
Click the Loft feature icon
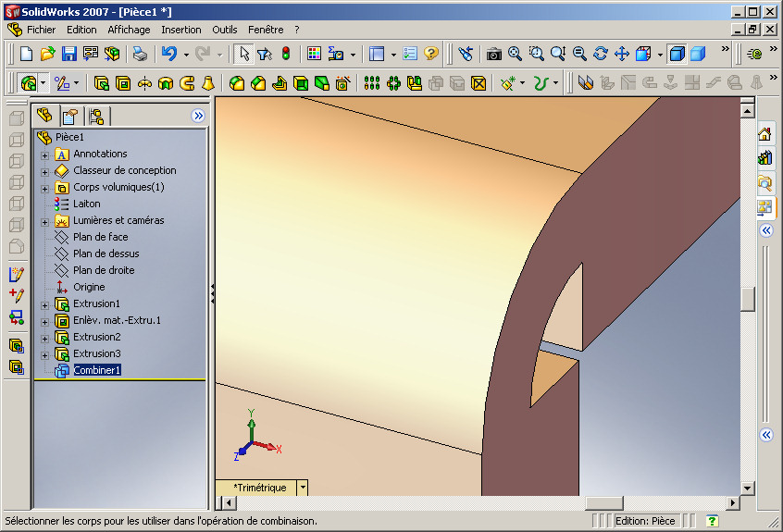(208, 83)
